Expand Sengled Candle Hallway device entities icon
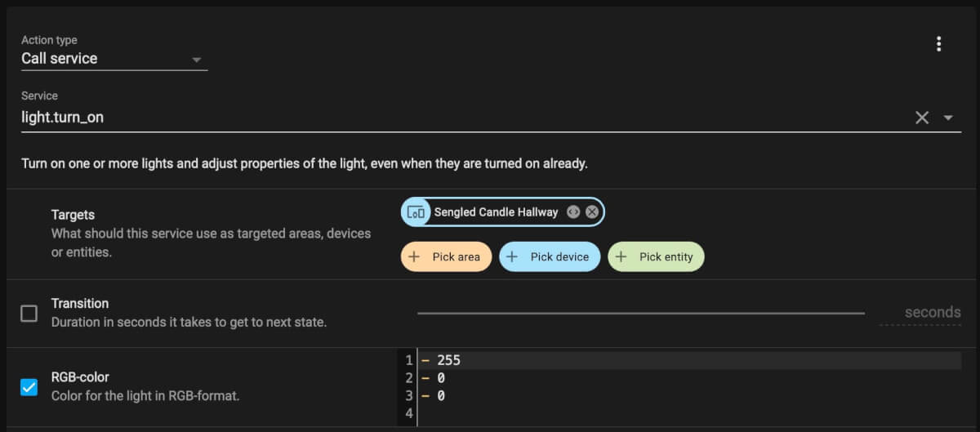Image resolution: width=980 pixels, height=432 pixels. click(x=573, y=212)
